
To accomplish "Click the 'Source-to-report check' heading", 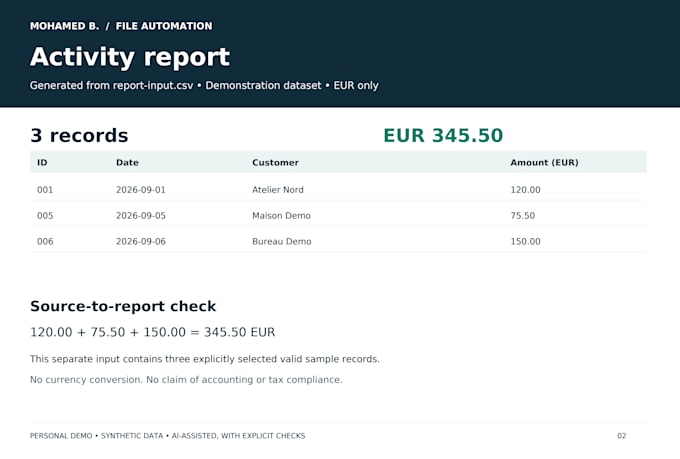I will pyautogui.click(x=123, y=306).
